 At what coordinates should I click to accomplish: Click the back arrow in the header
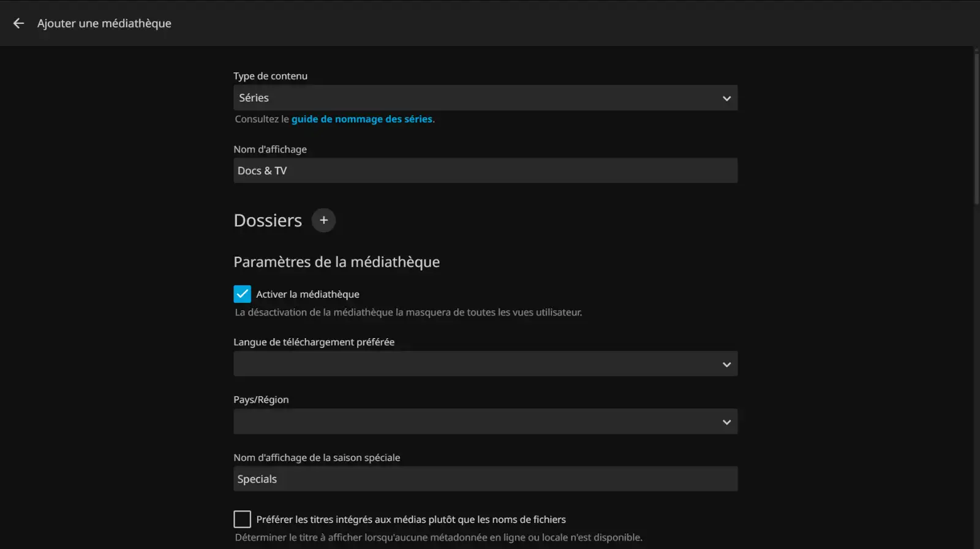click(x=18, y=23)
